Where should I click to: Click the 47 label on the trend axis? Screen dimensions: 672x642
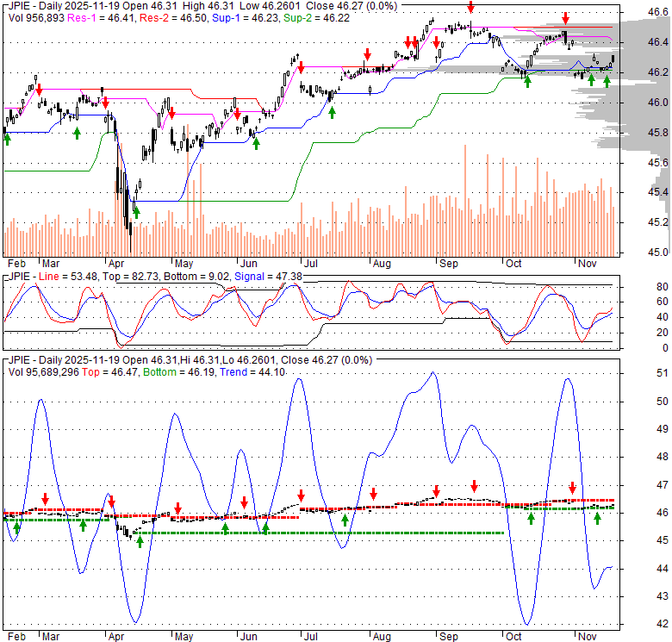[663, 484]
